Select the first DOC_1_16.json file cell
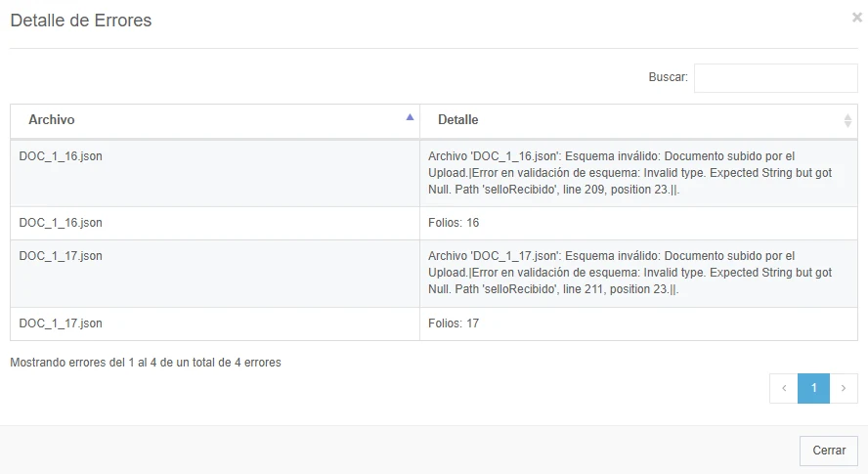This screenshot has height=474, width=868. pyautogui.click(x=215, y=173)
